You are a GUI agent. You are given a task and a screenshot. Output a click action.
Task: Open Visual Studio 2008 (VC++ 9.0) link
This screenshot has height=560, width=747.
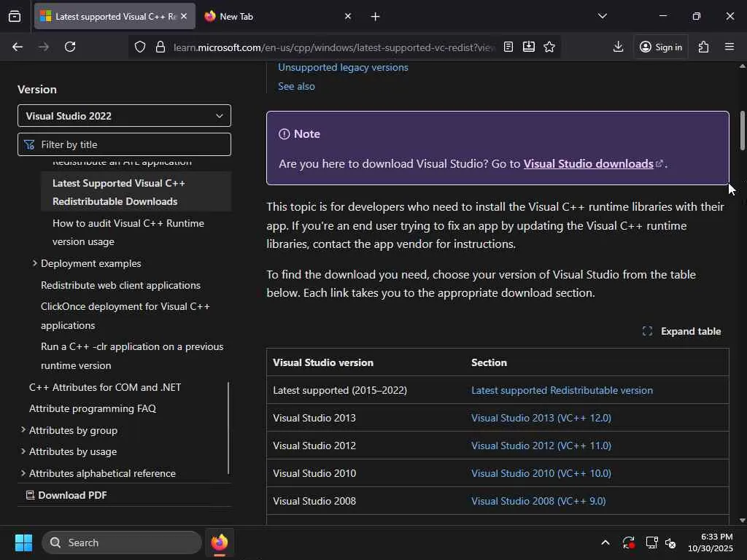coord(538,501)
